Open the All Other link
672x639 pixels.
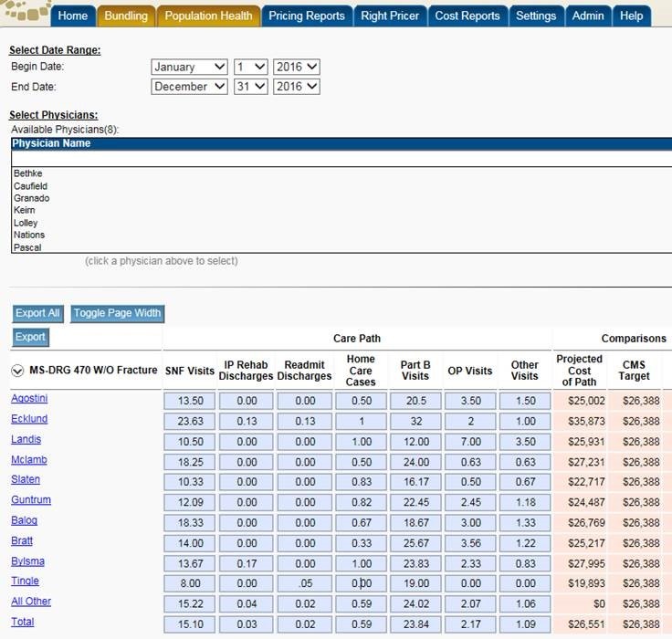(31, 602)
